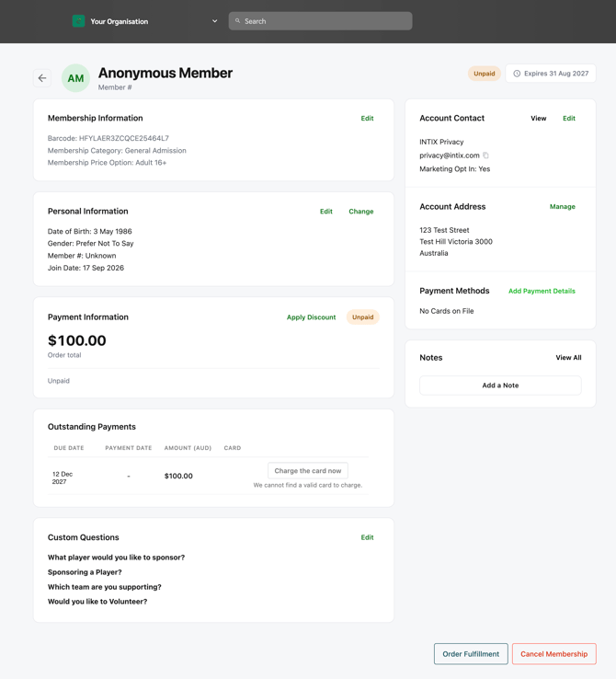Screen dimensions: 616x679
Task: Click 'Marketing Opt In: Yes' text
Action: [x=455, y=169]
